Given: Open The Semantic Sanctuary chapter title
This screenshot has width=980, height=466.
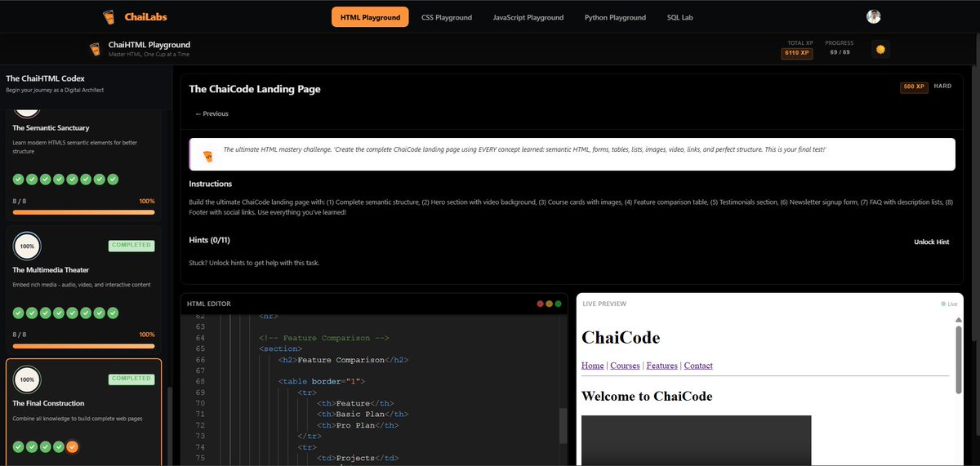Looking at the screenshot, I should [51, 128].
